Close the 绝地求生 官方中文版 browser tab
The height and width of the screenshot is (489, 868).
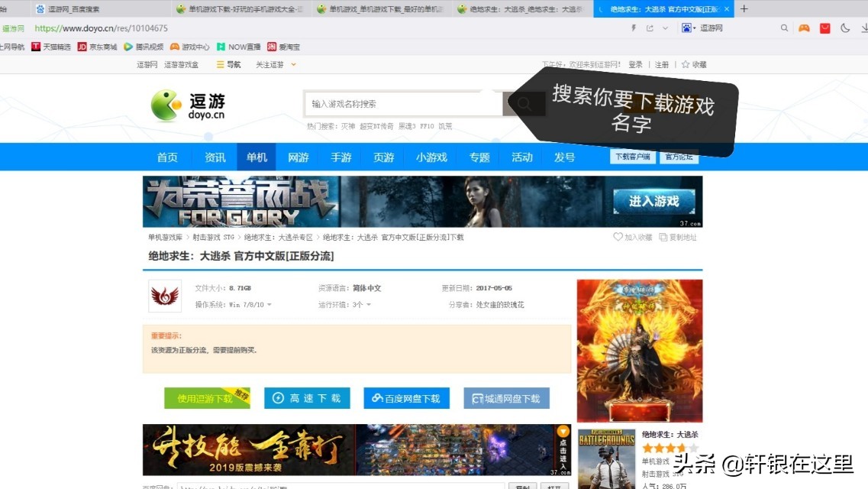pos(727,9)
